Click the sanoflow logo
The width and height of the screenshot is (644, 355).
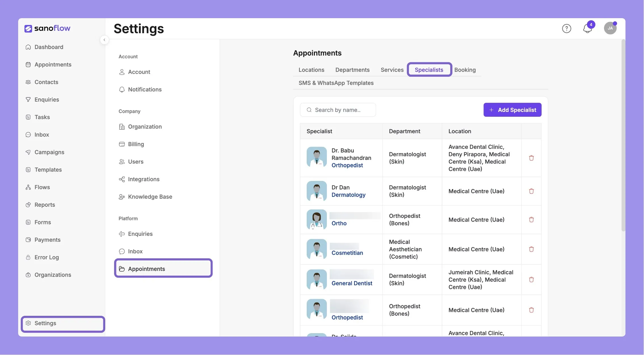pyautogui.click(x=47, y=28)
